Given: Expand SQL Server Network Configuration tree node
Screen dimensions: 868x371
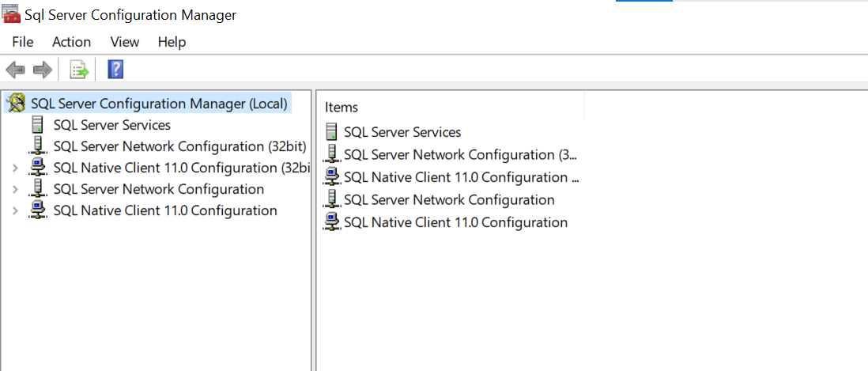Looking at the screenshot, I should [15, 189].
